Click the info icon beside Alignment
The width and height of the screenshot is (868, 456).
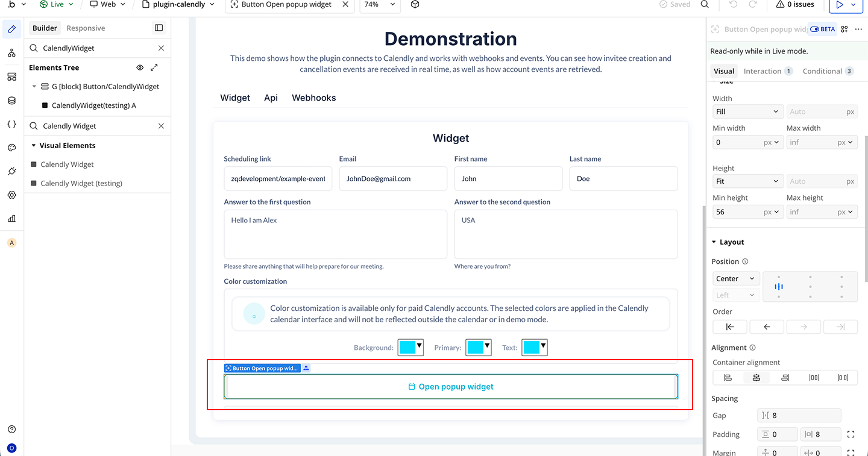pos(752,348)
